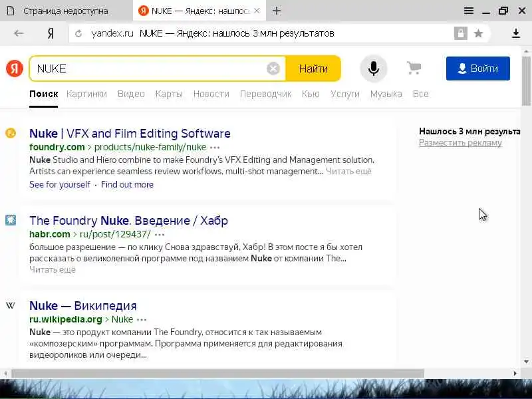Image resolution: width=532 pixels, height=399 pixels.
Task: Click the foundry.com result favicon
Action: pyautogui.click(x=11, y=133)
